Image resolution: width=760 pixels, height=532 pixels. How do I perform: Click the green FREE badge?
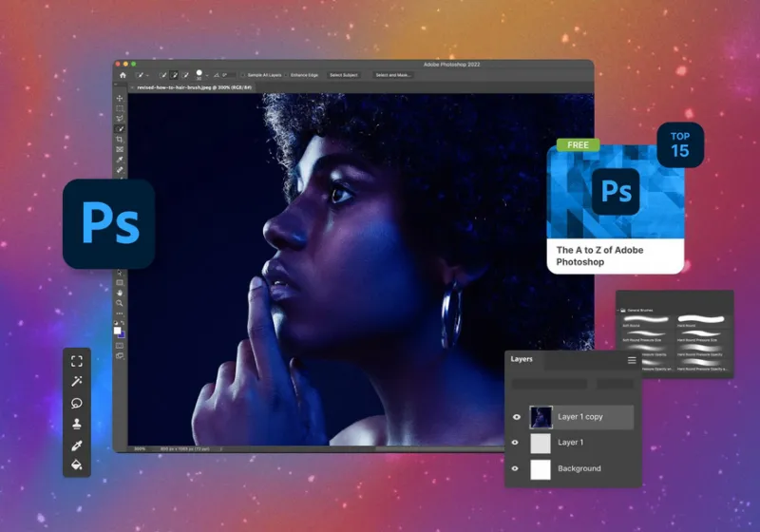578,144
